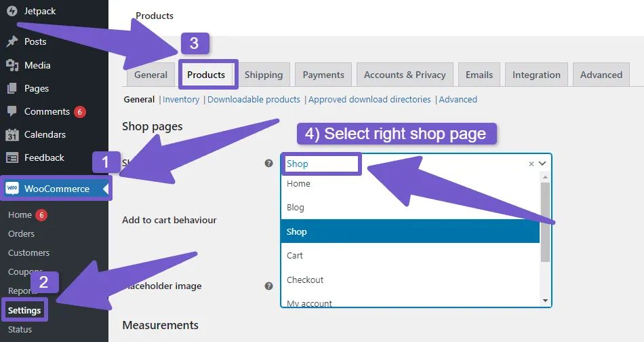The height and width of the screenshot is (342, 644).
Task: Open Downloadable products subsection link
Action: 254,100
